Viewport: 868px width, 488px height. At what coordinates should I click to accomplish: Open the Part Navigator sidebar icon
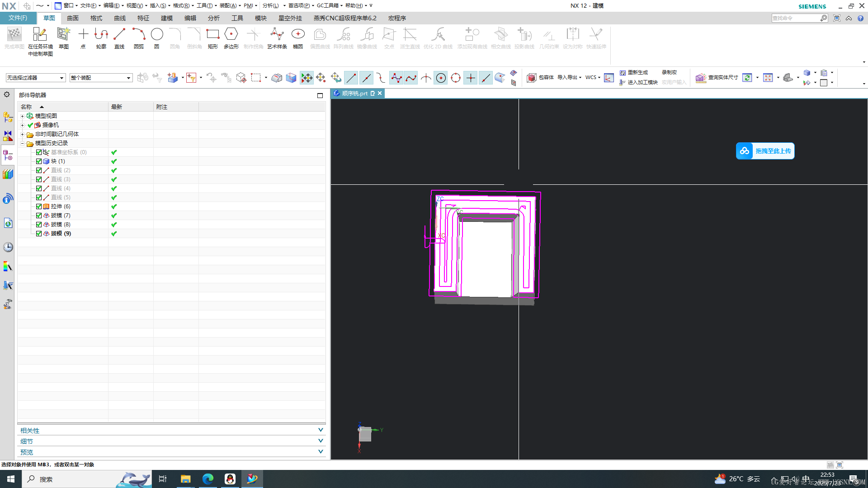pyautogui.click(x=8, y=155)
